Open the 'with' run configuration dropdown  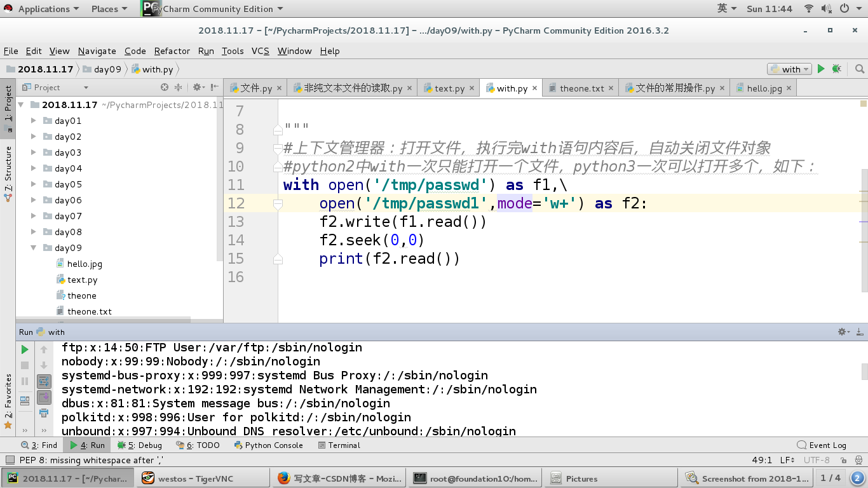click(x=789, y=69)
